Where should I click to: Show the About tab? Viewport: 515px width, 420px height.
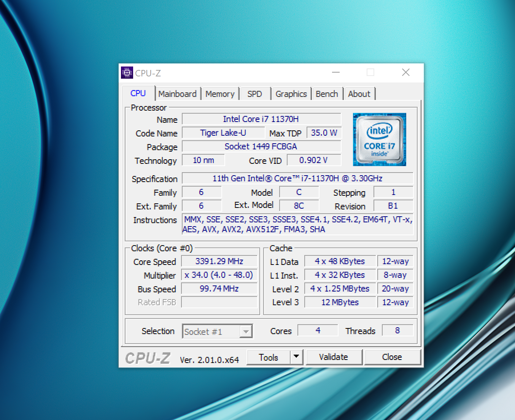[359, 94]
